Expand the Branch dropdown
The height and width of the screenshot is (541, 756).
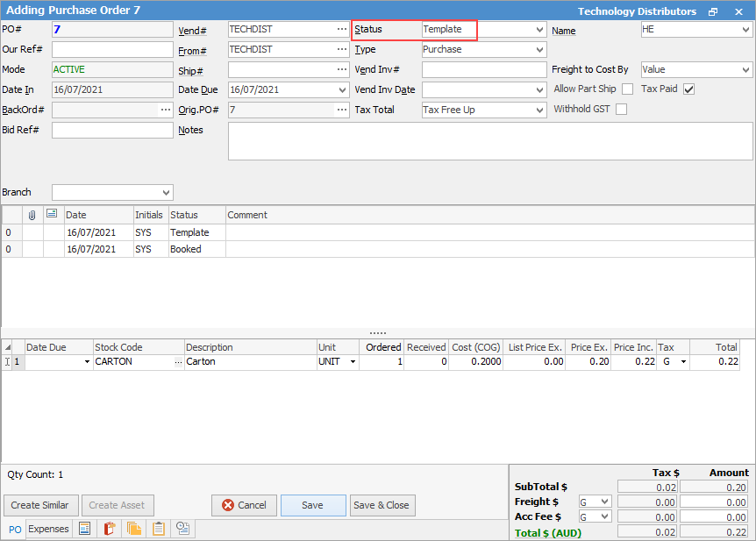click(x=166, y=193)
